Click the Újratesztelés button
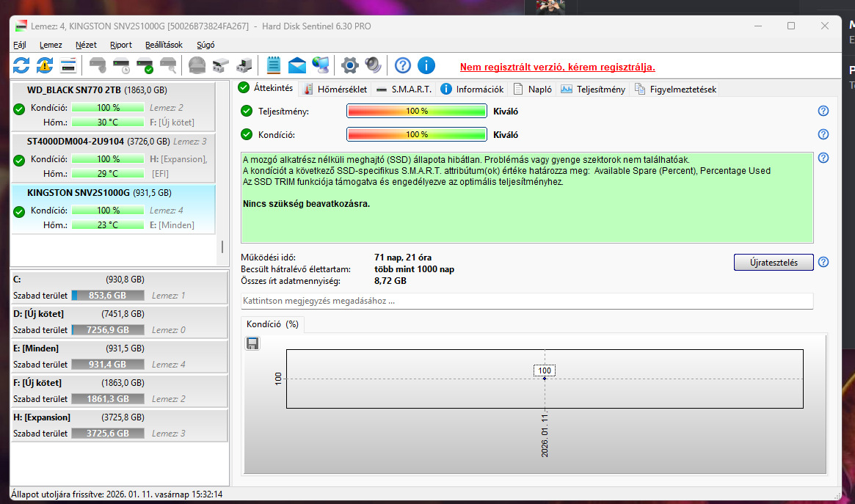The height and width of the screenshot is (504, 855). coord(774,262)
